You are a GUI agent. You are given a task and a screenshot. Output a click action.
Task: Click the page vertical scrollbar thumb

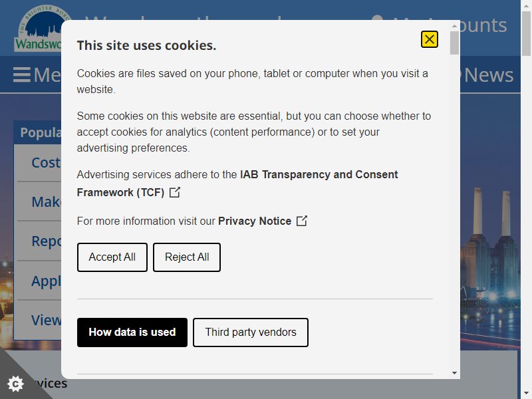[x=526, y=33]
